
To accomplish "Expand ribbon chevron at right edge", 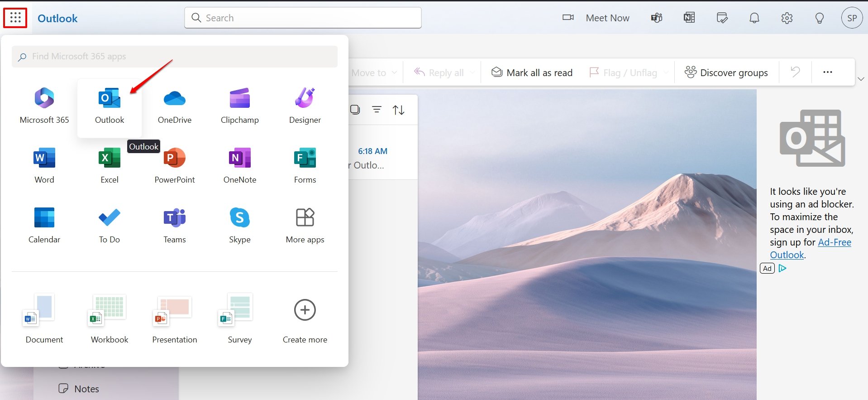I will click(x=861, y=79).
